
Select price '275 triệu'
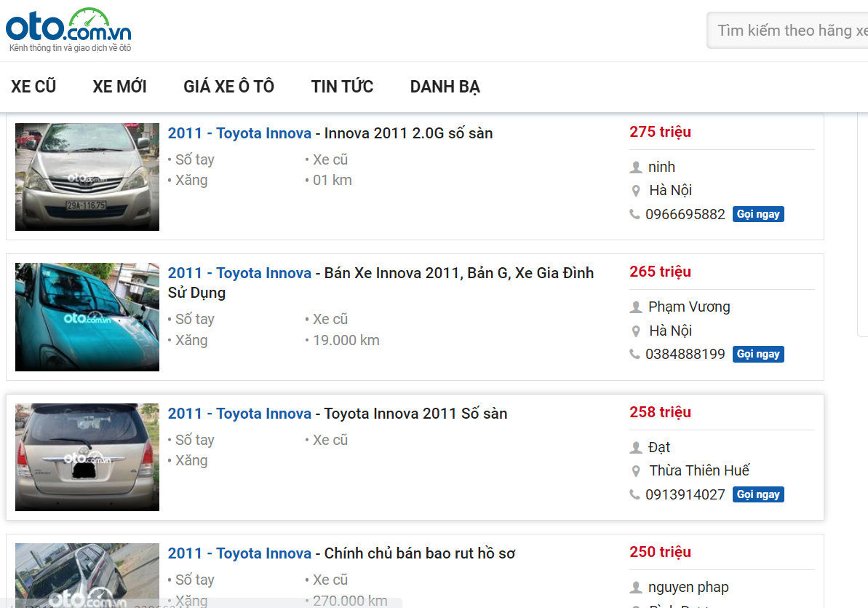660,132
